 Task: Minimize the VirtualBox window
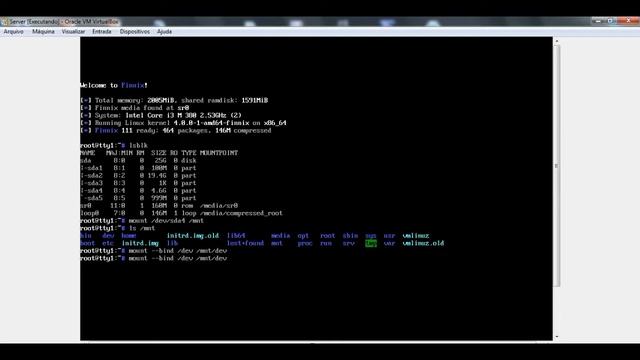(598, 20)
